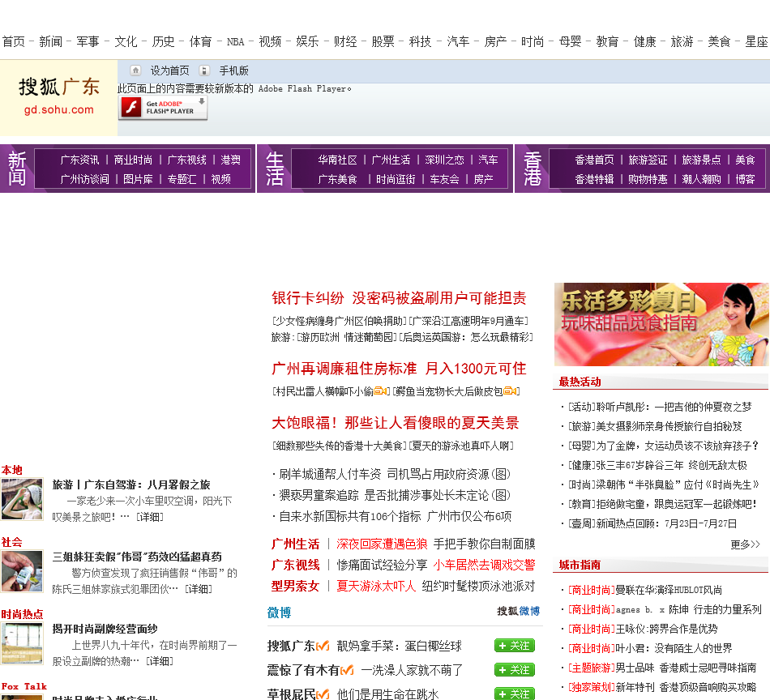Open 自来水新国标共有106个指标 article
Image resolution: width=770 pixels, height=700 pixels.
point(395,516)
